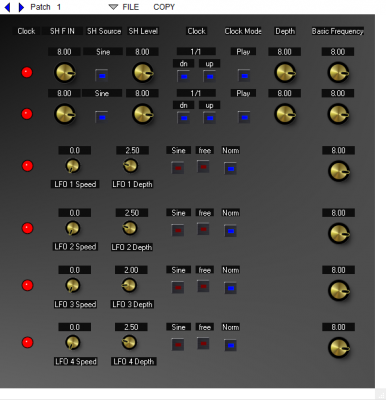Toggle second row Clock Mode Play button
Viewport: 386px width, 400px height.
click(x=244, y=117)
